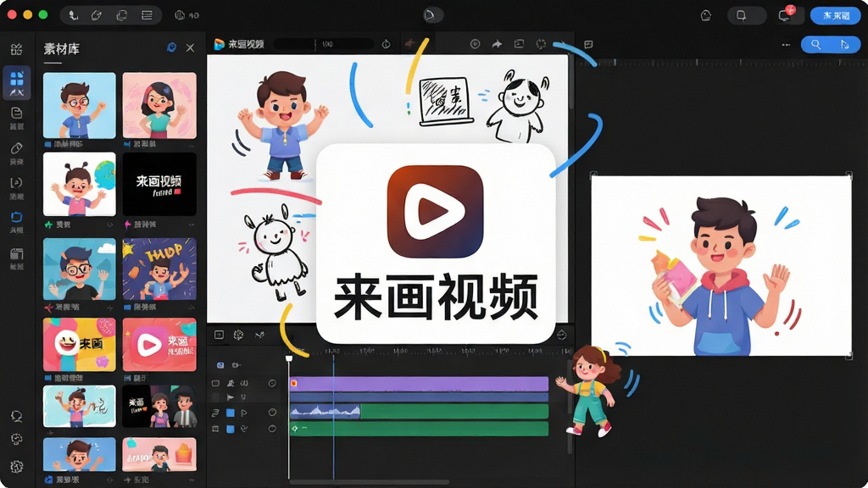The width and height of the screenshot is (868, 488).
Task: Open the audio bracket tab in sidebar
Action: (x=17, y=187)
